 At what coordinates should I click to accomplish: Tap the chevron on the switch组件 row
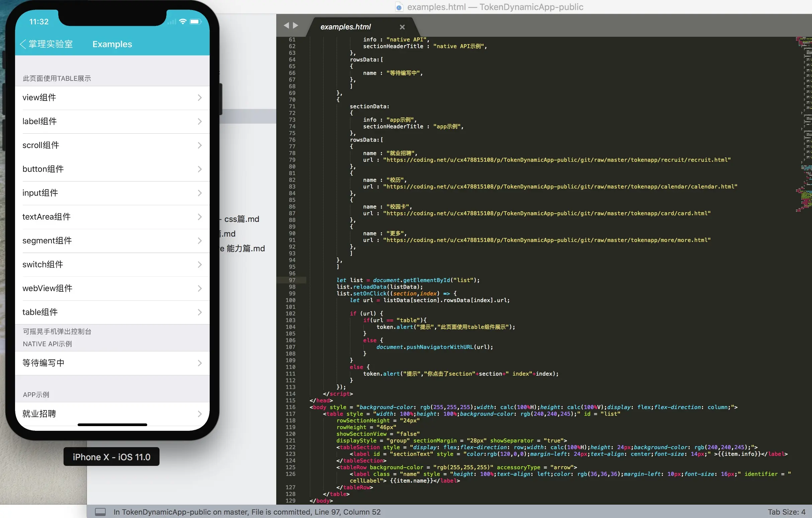pos(200,265)
